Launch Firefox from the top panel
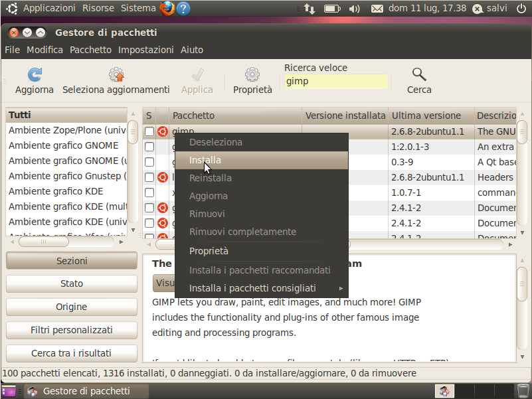The image size is (532, 399). pos(167,8)
